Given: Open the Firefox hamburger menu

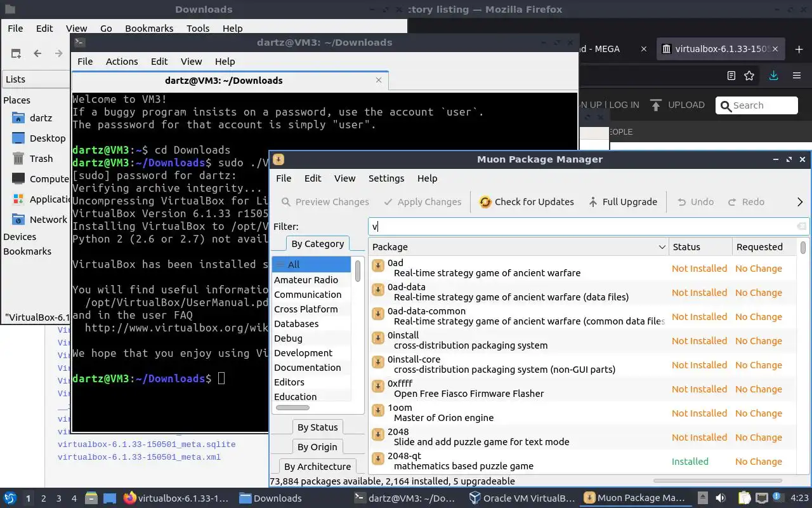Looking at the screenshot, I should click(x=797, y=76).
